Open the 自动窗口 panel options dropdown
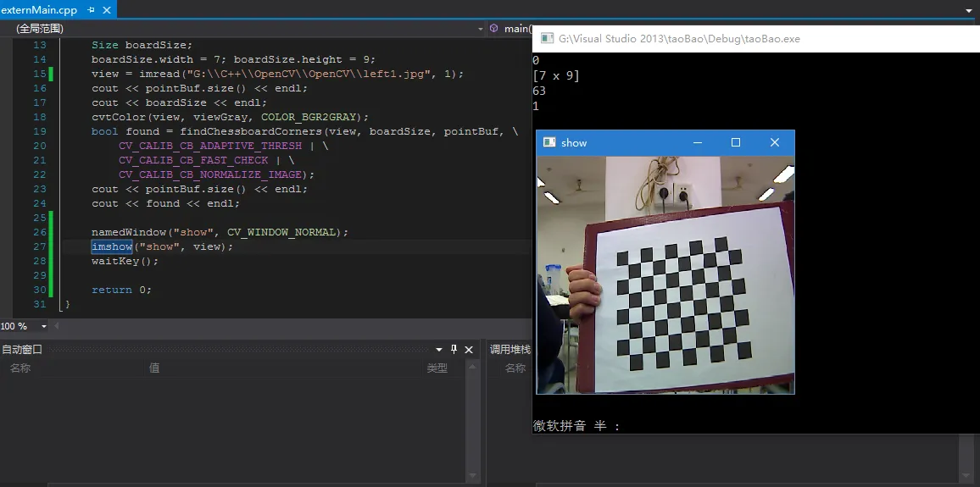Image resolution: width=980 pixels, height=487 pixels. tap(439, 350)
